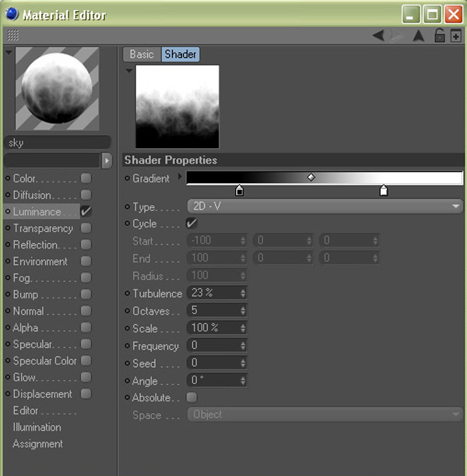Click the back navigation arrow icon

point(378,35)
